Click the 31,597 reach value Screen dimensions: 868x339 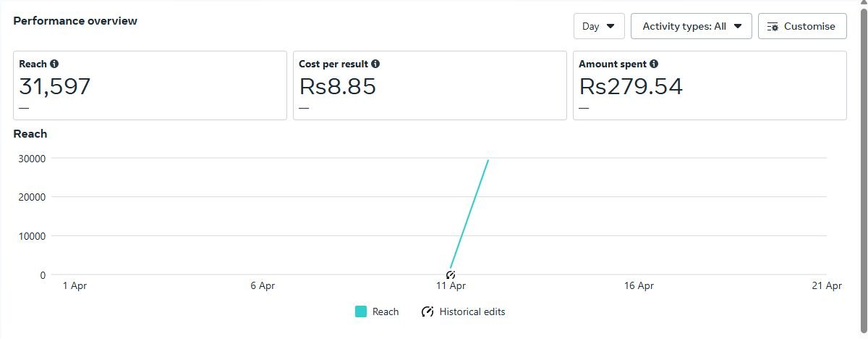click(55, 87)
